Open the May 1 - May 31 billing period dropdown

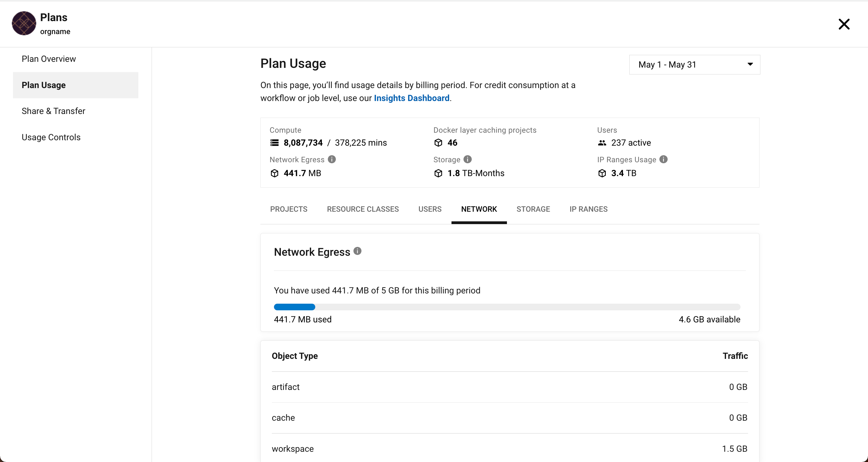[x=695, y=65]
